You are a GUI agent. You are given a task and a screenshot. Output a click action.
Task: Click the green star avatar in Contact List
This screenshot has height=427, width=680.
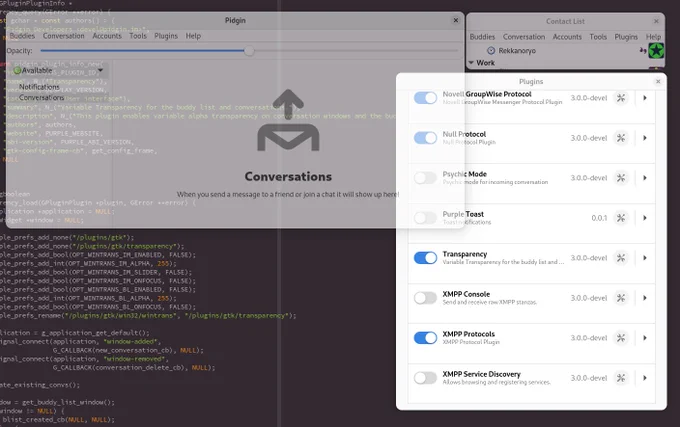(656, 51)
